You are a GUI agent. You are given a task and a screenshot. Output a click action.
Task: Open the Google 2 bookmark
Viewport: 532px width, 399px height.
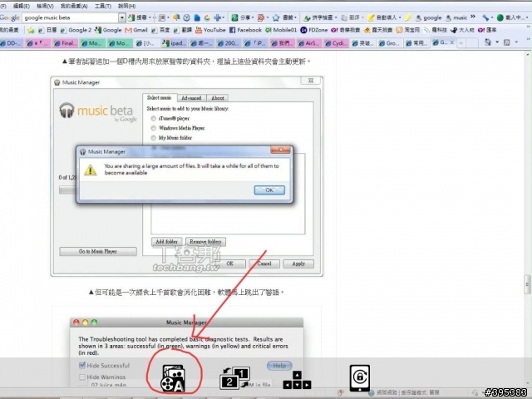76,30
